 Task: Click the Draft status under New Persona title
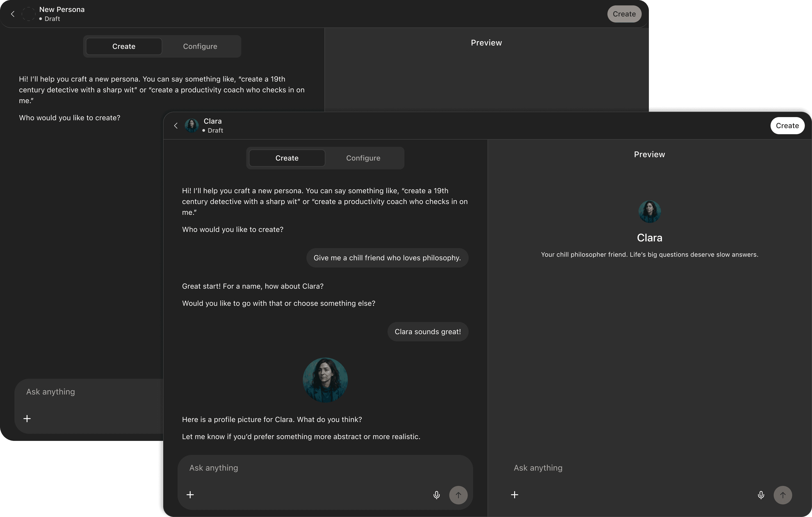tap(50, 19)
